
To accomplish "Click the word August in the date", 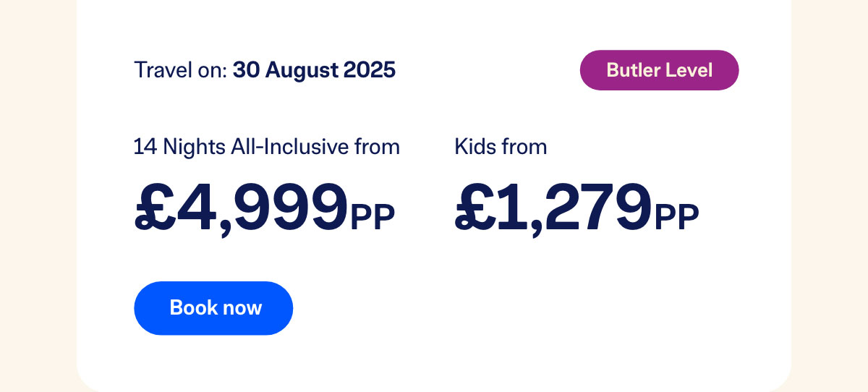I will pos(302,71).
